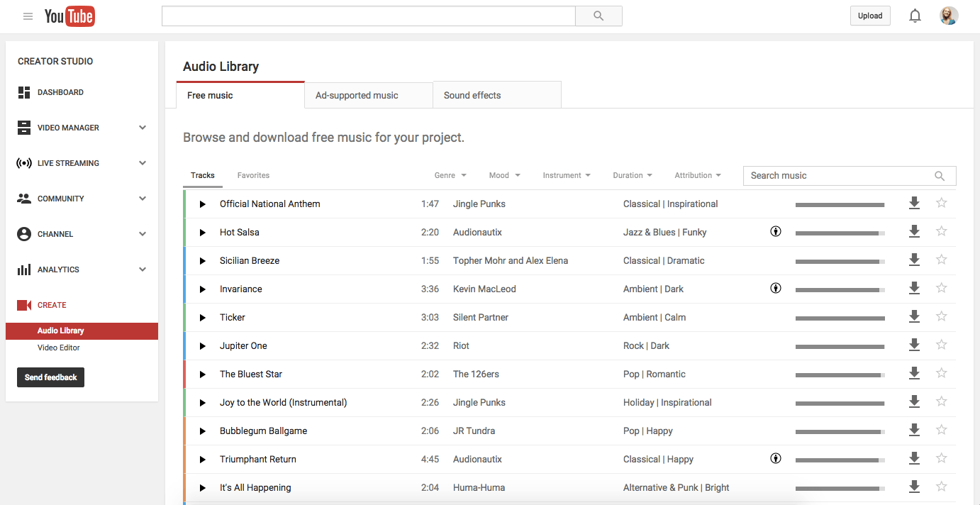
Task: Open the Attribution filter dropdown
Action: pos(698,175)
